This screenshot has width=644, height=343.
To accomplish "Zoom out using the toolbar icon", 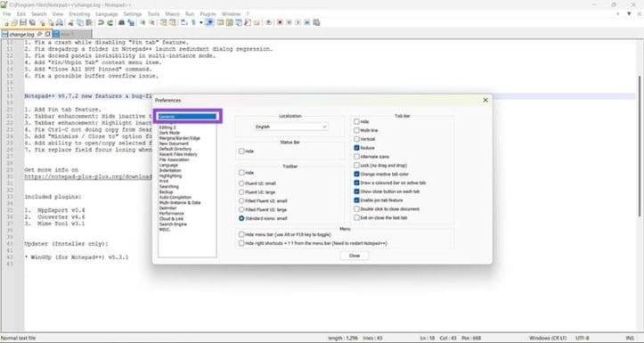I will (152, 22).
